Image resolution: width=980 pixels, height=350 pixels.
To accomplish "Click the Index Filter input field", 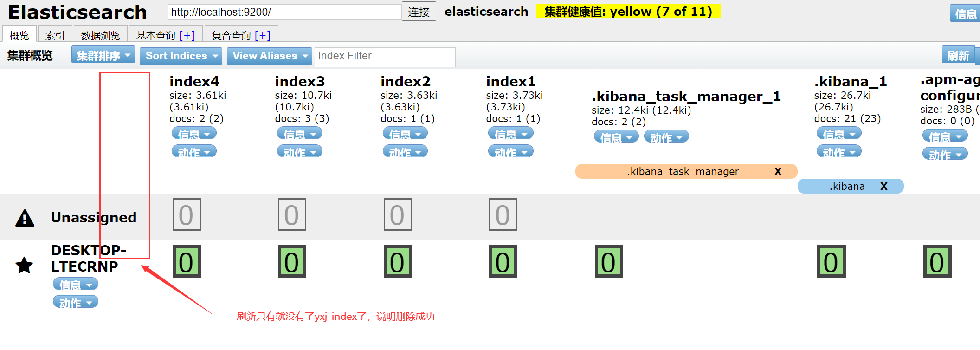I will [385, 56].
